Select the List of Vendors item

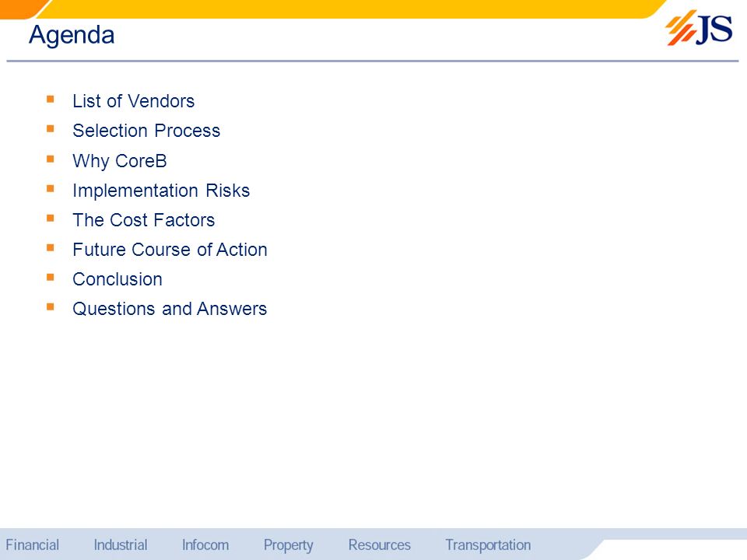click(x=133, y=101)
